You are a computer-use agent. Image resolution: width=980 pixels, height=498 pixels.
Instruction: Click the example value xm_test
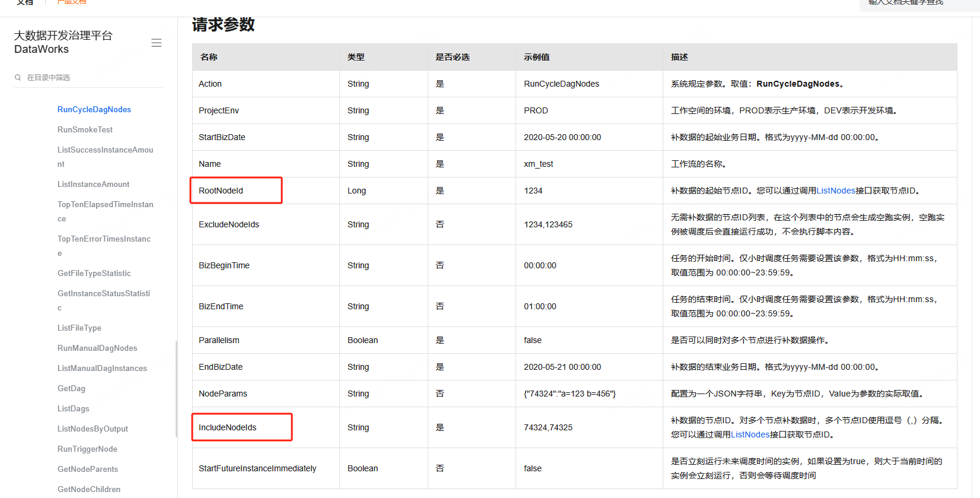coord(538,164)
